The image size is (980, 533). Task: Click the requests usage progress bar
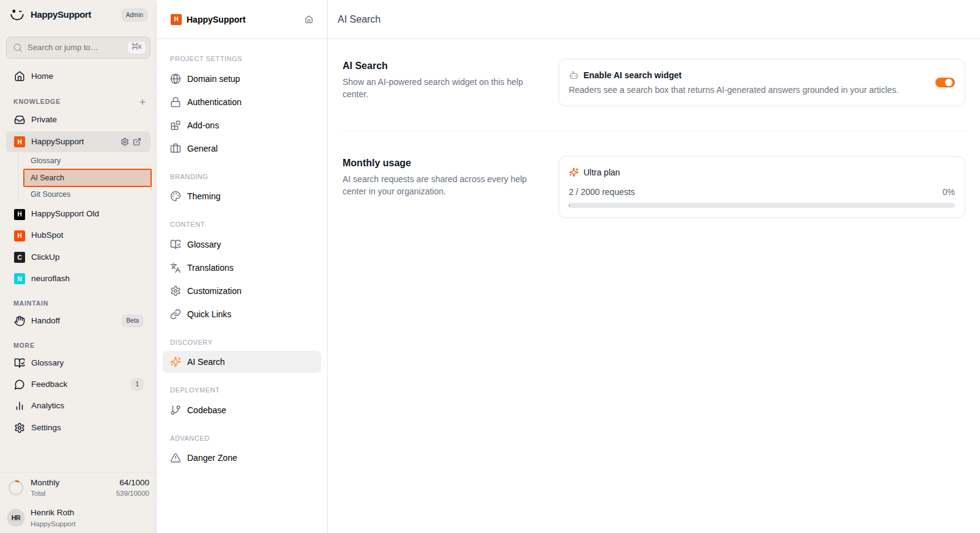(762, 205)
